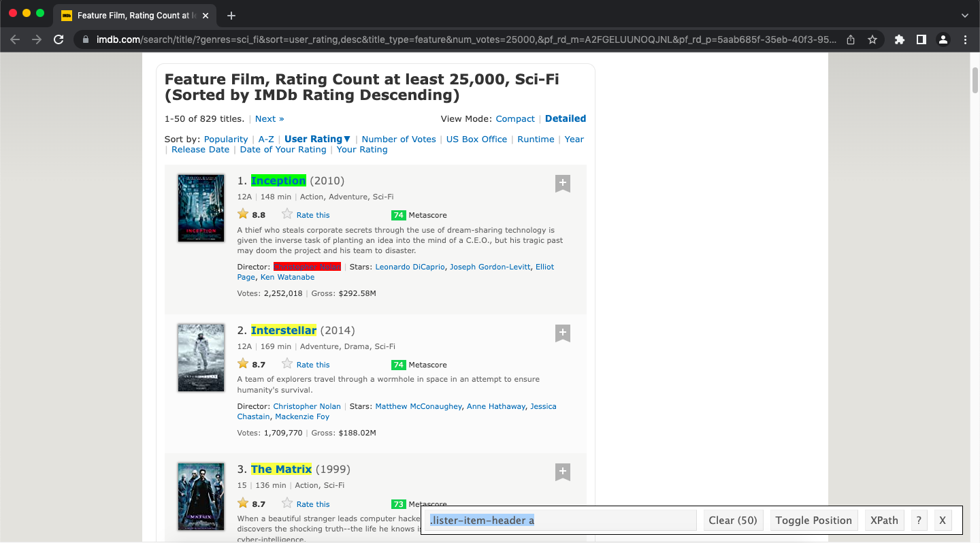
Task: Open Chrome three-dot menu
Action: coord(965,39)
